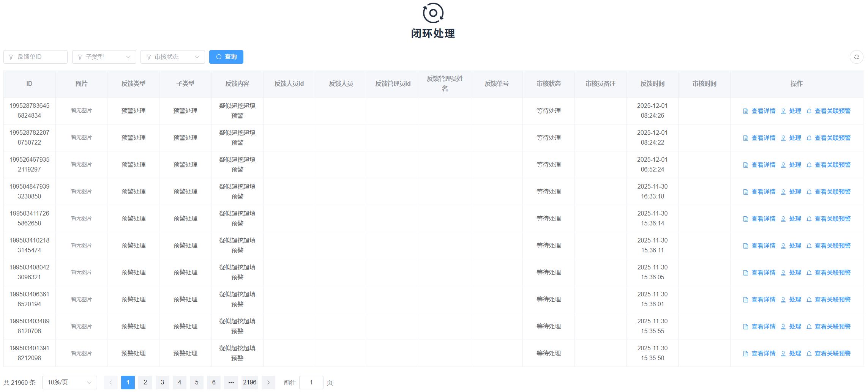The width and height of the screenshot is (868, 392).
Task: Click the 查询 search button
Action: click(x=226, y=57)
